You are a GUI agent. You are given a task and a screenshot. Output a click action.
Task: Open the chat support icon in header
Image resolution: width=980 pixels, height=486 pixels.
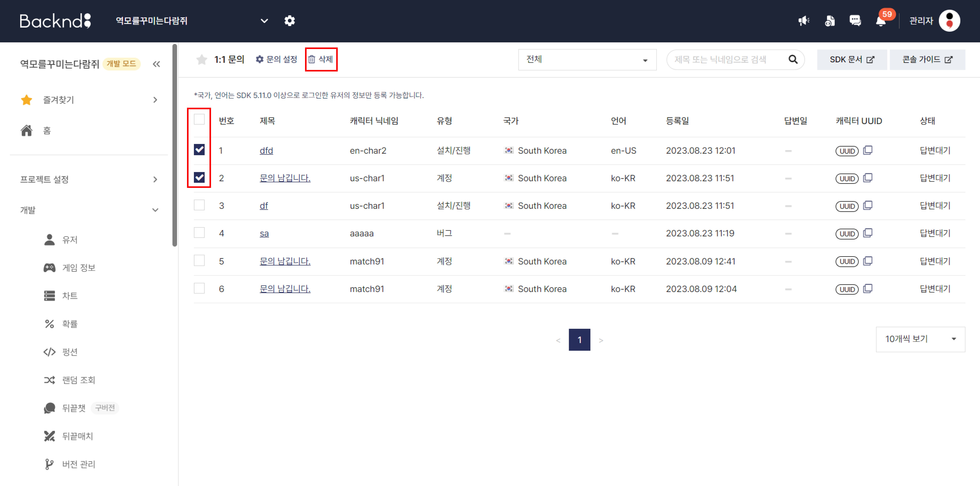(855, 21)
